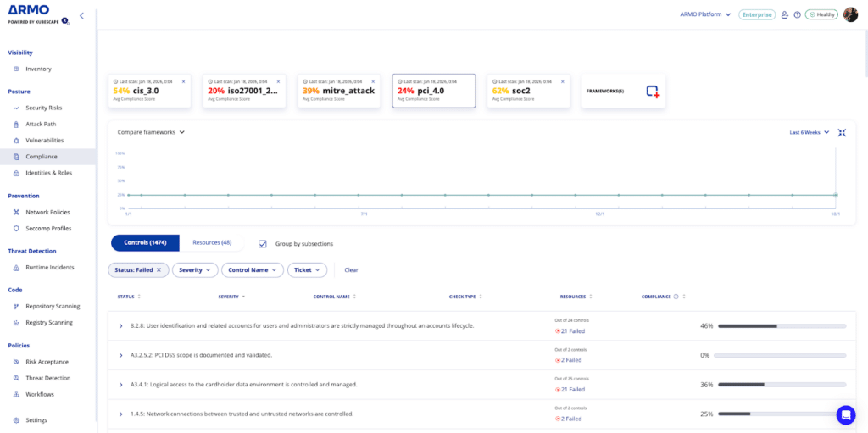Click the 46% compliance progress bar
This screenshot has height=433, width=868.
(x=782, y=326)
